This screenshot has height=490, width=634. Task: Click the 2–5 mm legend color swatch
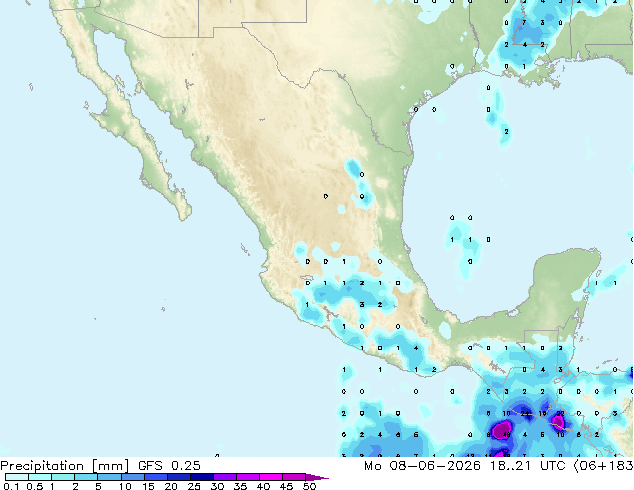(87, 477)
